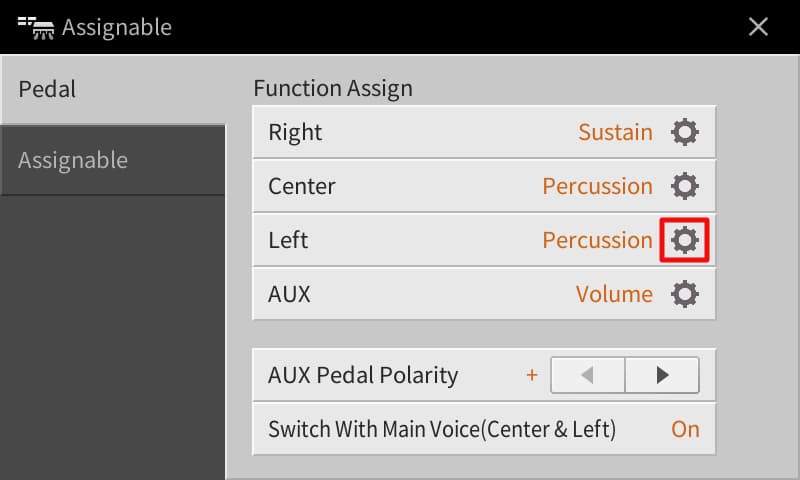Click the Assignable pedal icon in title bar
This screenshot has height=480, width=800.
(x=35, y=27)
